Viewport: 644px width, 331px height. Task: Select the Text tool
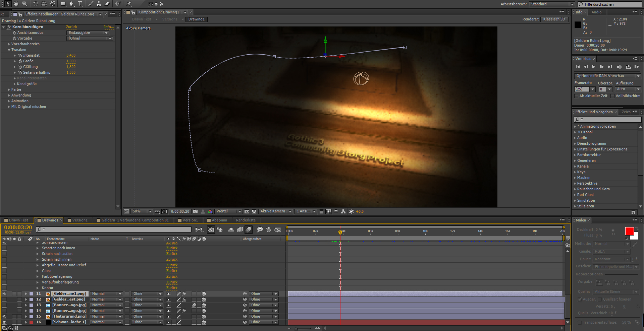point(80,4)
